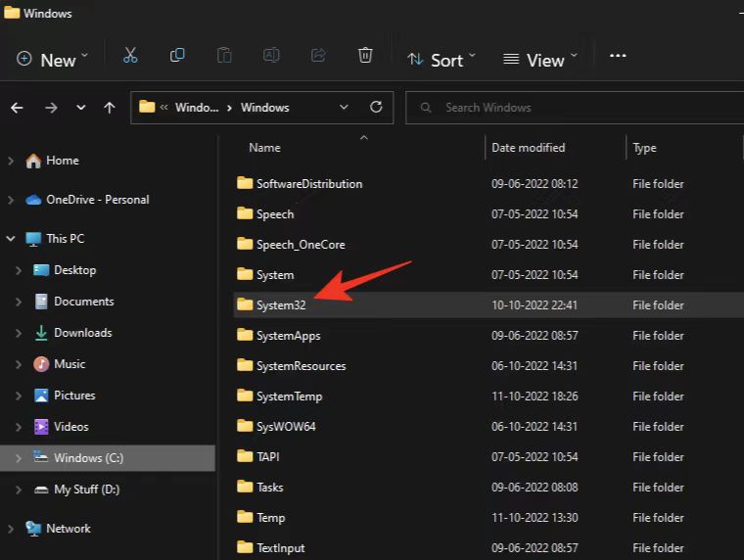744x560 pixels.
Task: Click the Home house icon
Action: [33, 161]
